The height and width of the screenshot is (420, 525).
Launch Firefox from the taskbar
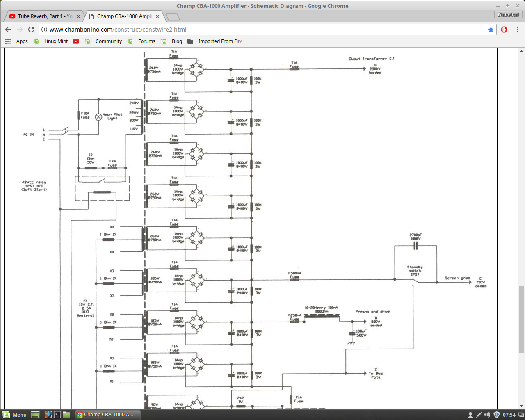pyautogui.click(x=48, y=415)
